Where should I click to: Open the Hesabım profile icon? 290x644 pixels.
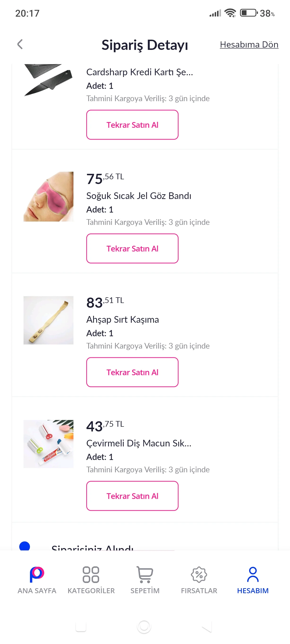(253, 574)
